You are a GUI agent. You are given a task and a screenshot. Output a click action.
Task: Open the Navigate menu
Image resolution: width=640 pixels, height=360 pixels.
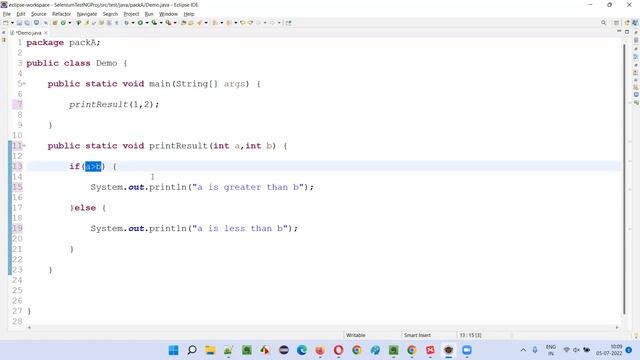coord(87,14)
